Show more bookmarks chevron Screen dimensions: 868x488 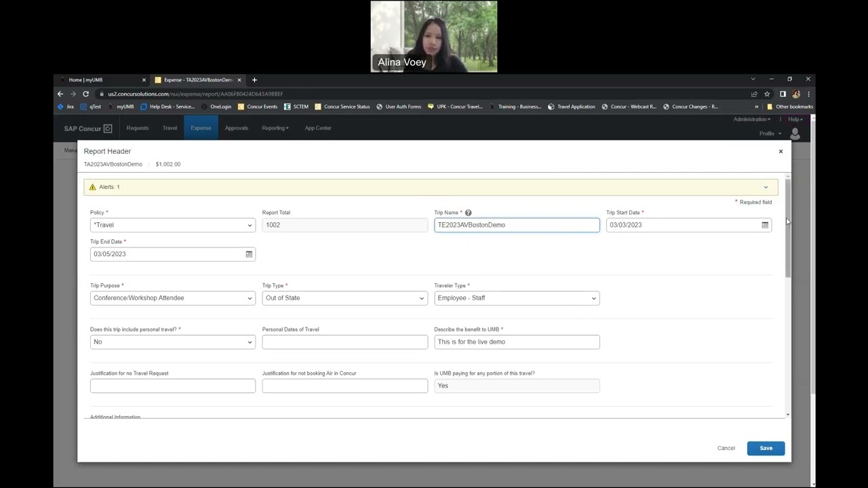point(757,106)
